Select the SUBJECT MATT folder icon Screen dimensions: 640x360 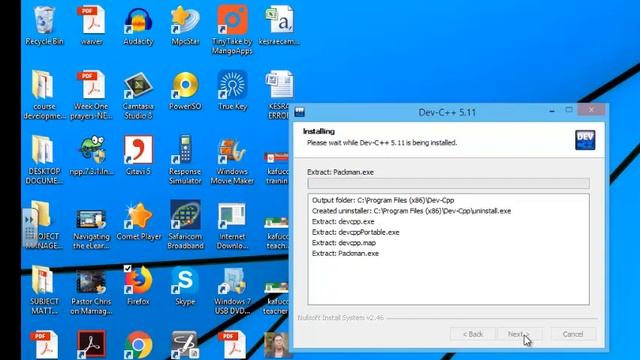44,291
